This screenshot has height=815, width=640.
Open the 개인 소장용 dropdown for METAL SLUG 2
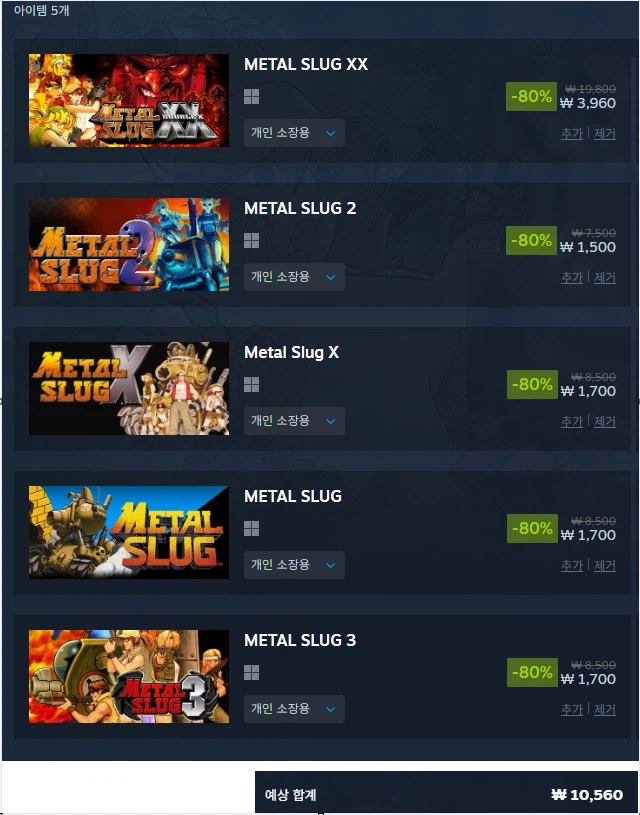294,277
